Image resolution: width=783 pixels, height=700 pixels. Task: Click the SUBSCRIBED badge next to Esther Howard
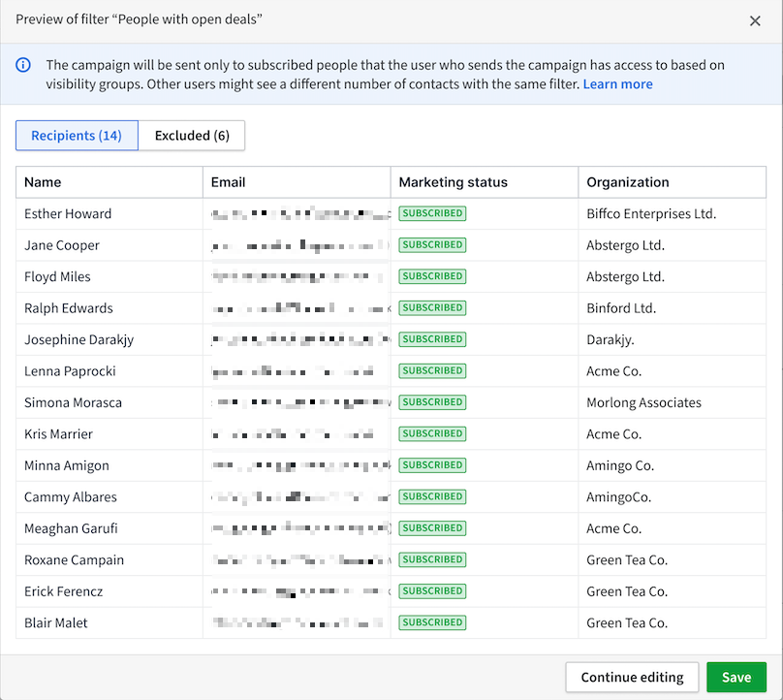[431, 213]
